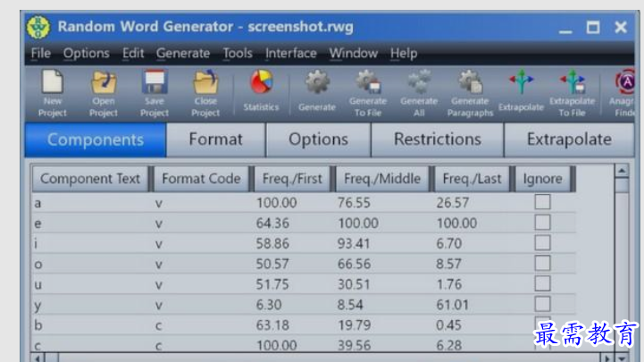This screenshot has height=362, width=644.
Task: Maximize the Random Word Generator window
Action: coord(593,28)
